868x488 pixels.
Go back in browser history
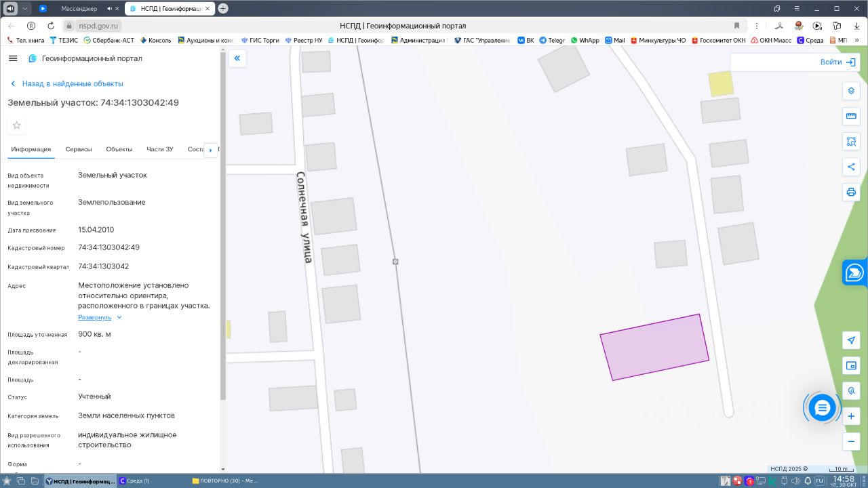[x=12, y=26]
